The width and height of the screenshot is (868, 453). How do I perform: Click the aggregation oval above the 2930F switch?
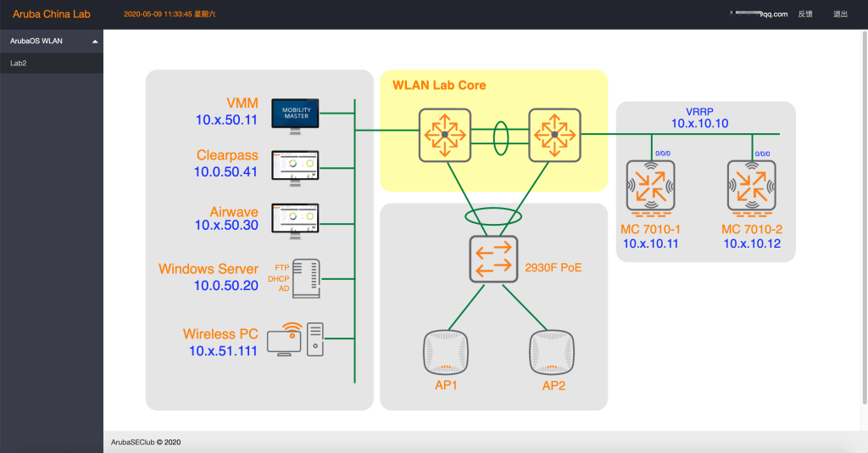(x=493, y=216)
